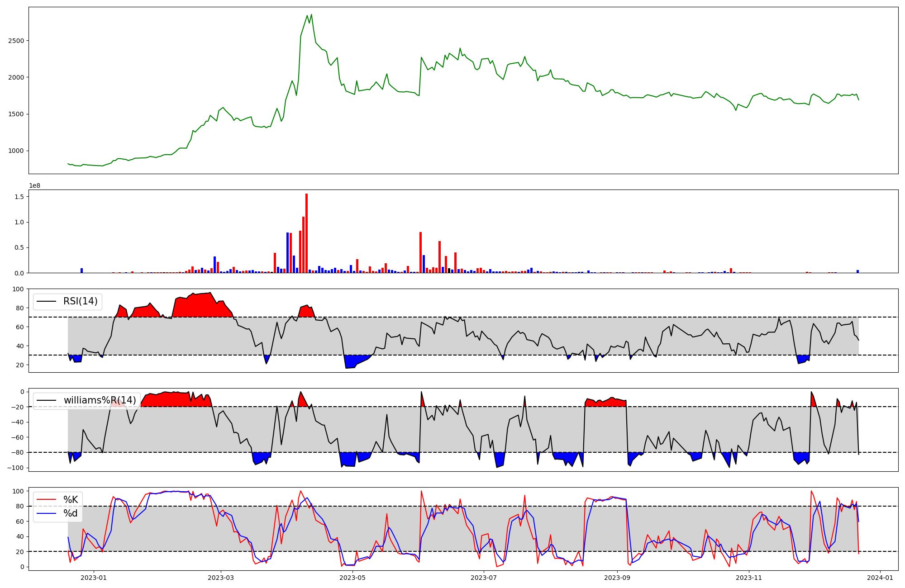Viewport: 905px width, 588px height.
Task: Select the 2023-11 x-axis date label
Action: coord(749,578)
